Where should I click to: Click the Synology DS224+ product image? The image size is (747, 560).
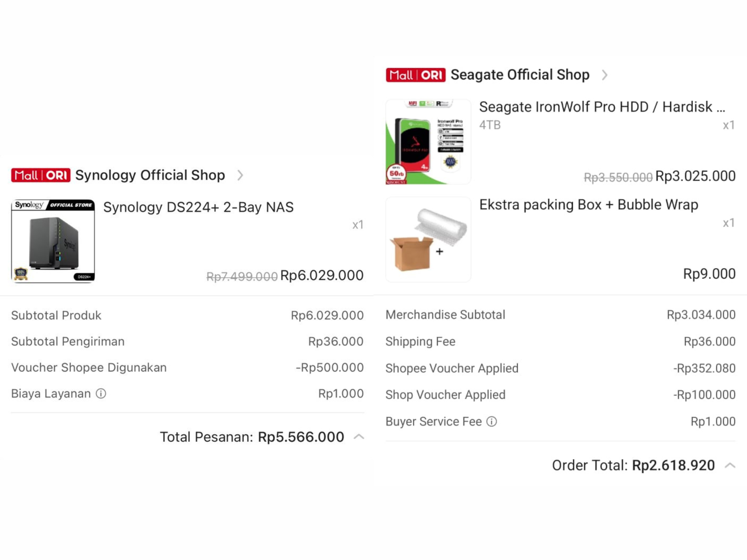click(x=52, y=241)
